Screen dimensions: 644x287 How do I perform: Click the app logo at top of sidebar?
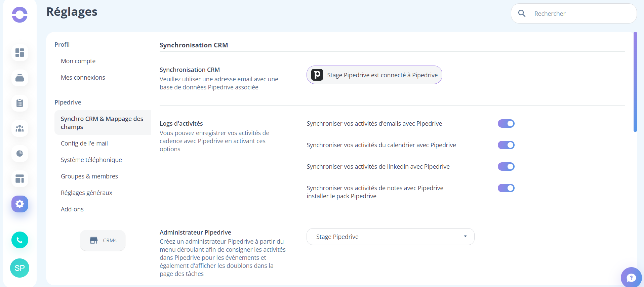19,15
